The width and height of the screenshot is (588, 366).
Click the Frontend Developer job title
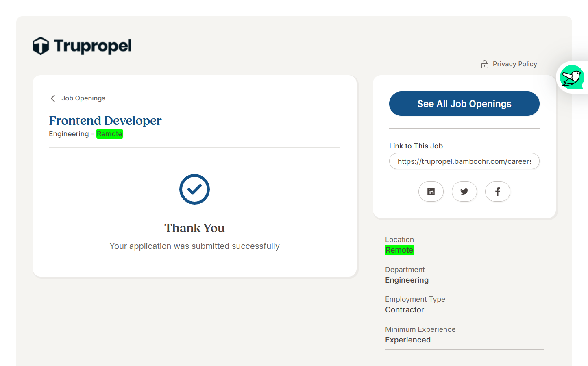tap(105, 121)
